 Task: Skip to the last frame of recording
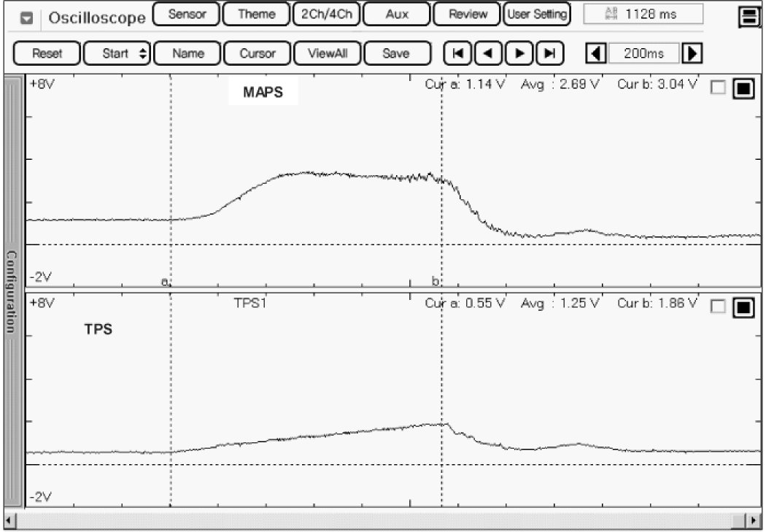tap(550, 53)
